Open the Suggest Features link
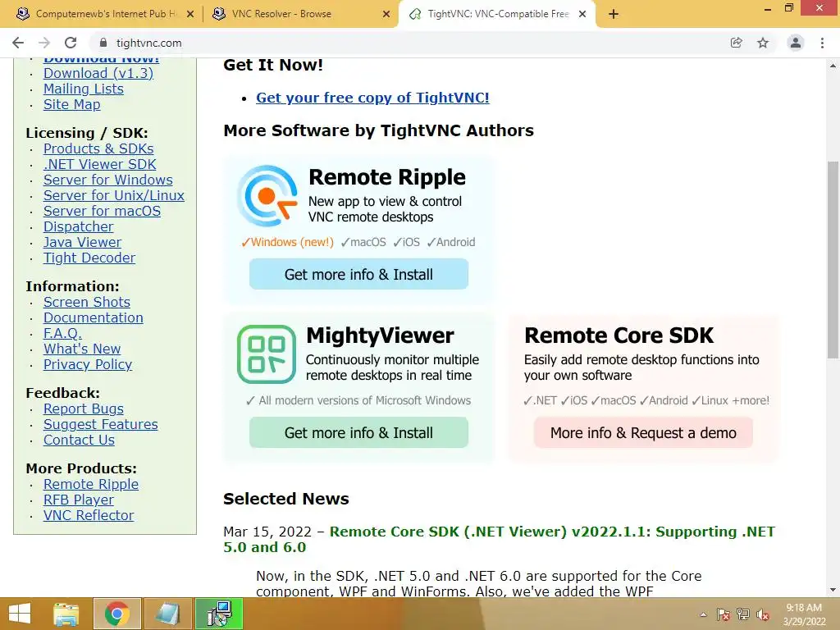The width and height of the screenshot is (840, 630). [x=101, y=424]
